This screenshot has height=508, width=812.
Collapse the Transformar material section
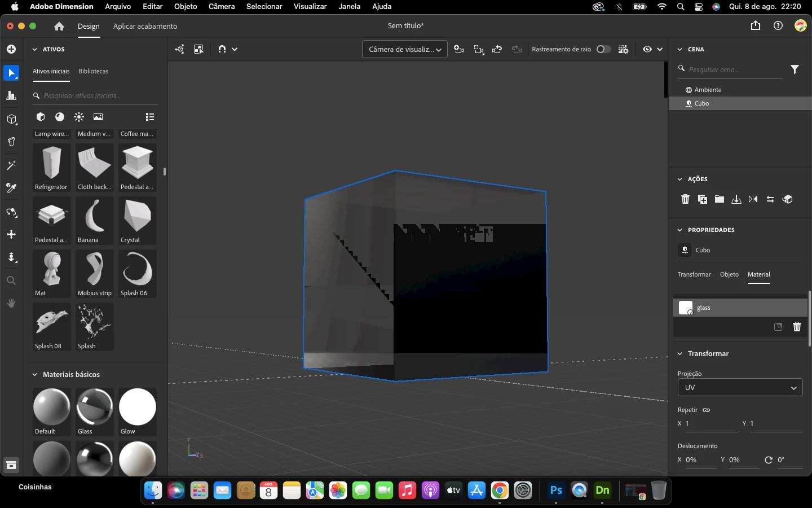679,354
